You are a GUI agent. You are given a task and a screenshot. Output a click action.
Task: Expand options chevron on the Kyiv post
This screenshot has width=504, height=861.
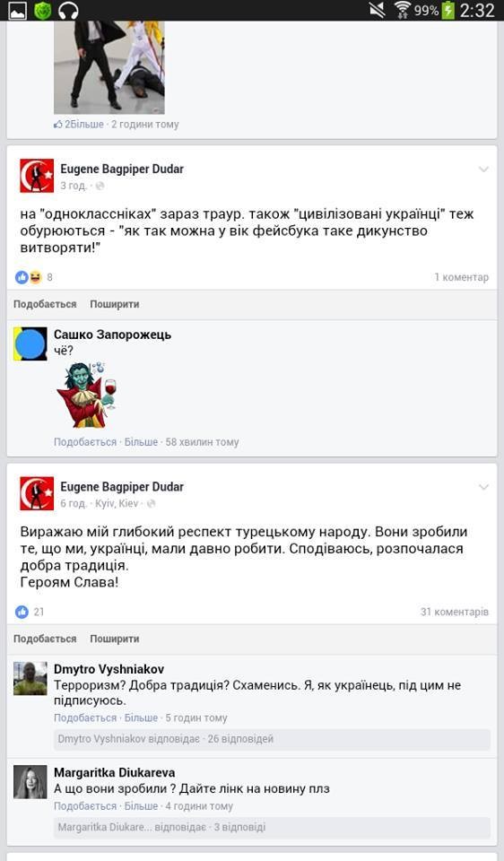pos(483,487)
